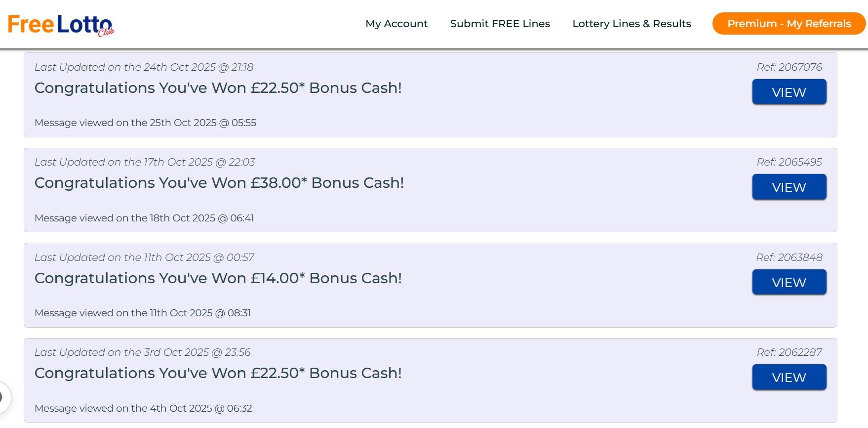Screen dimensions: 868x428
Task: Click the Ref: 2063848 reference text
Action: pos(789,257)
